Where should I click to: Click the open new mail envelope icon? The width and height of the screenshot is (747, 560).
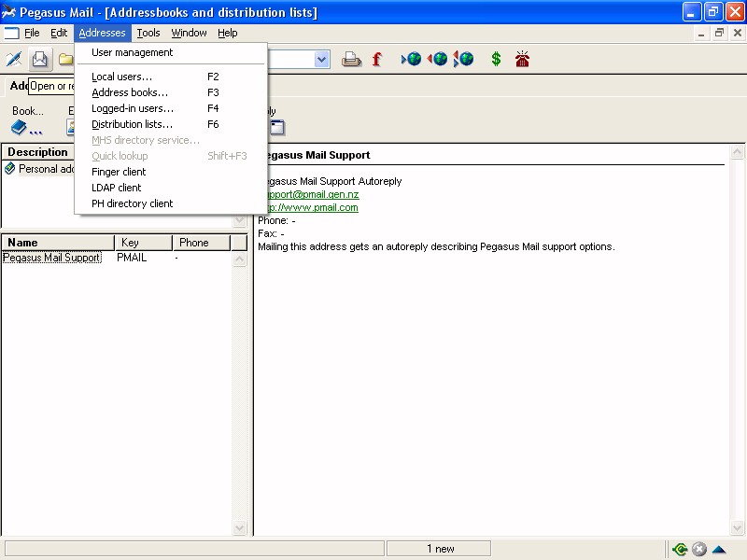pos(39,59)
